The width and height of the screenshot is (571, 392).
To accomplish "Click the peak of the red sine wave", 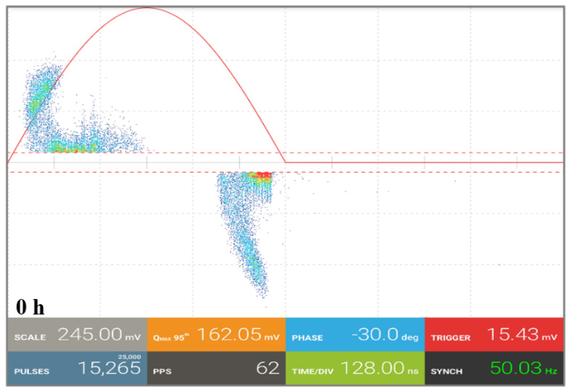I will pos(147,8).
